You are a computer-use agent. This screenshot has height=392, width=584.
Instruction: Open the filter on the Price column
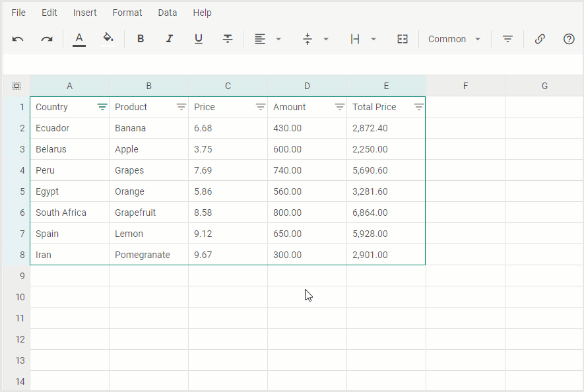pyautogui.click(x=260, y=107)
